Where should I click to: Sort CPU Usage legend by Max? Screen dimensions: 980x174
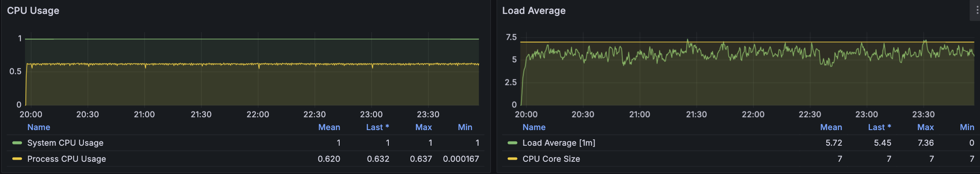pos(424,127)
